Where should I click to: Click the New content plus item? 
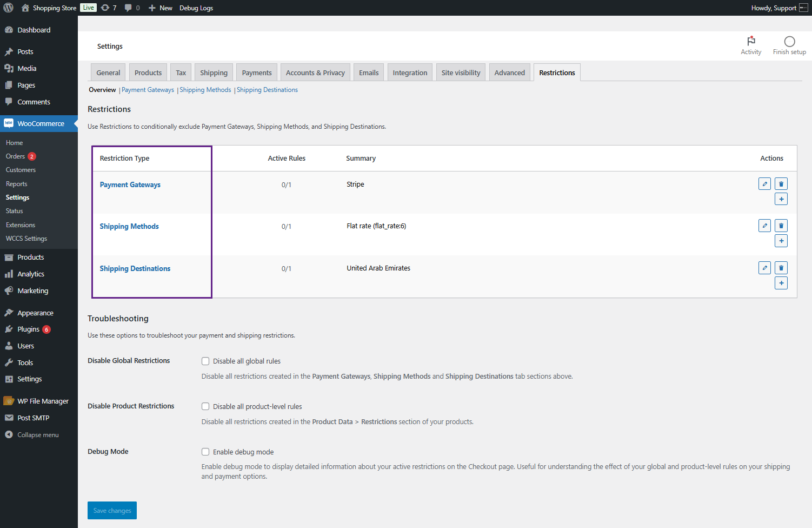(160, 8)
